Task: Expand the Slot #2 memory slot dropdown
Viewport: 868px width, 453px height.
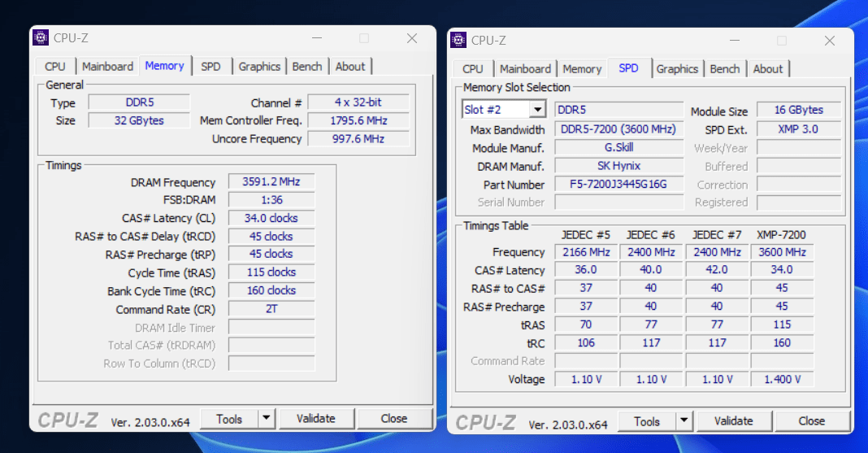Action: pyautogui.click(x=537, y=110)
